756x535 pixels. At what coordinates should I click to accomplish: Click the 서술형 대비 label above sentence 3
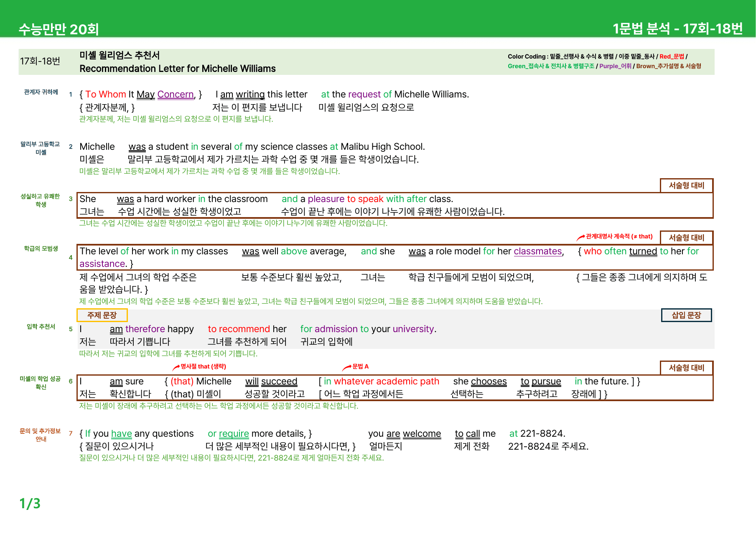pyautogui.click(x=686, y=185)
